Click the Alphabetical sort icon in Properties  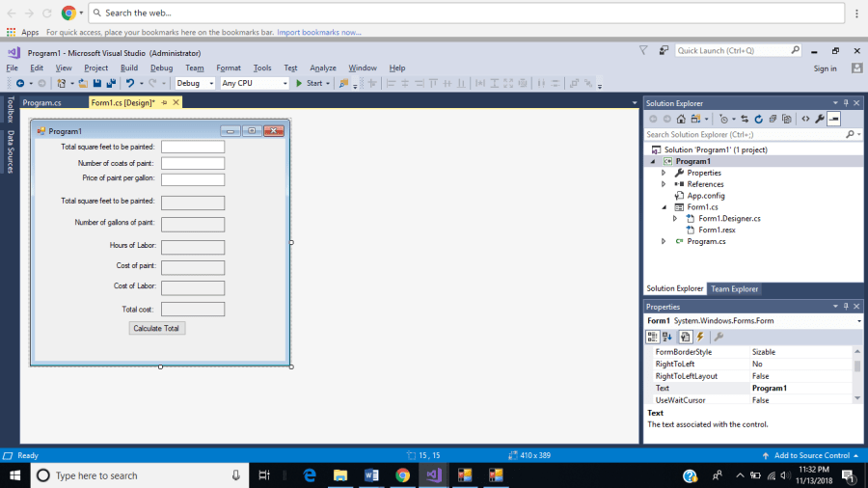667,337
